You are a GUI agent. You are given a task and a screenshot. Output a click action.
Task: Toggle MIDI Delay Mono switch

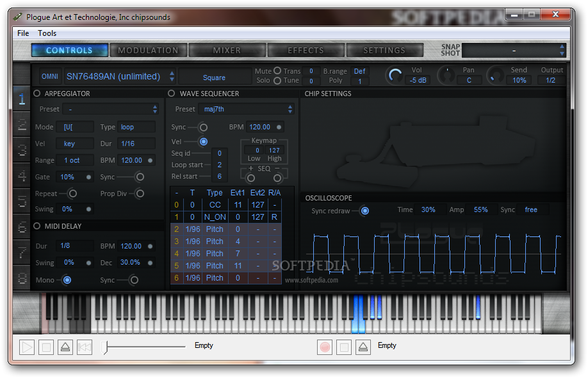point(67,280)
